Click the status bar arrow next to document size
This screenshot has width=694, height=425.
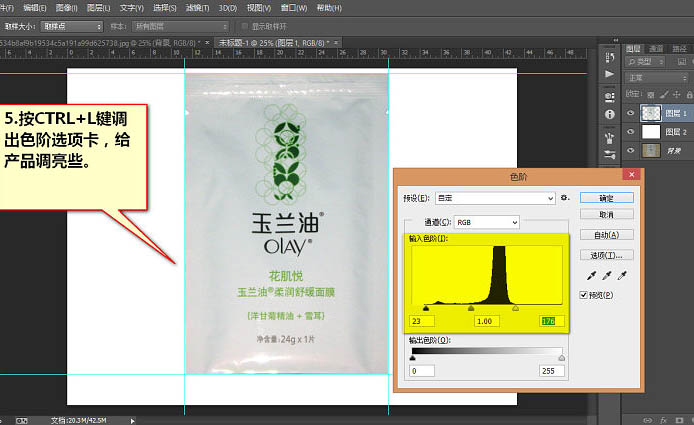132,421
